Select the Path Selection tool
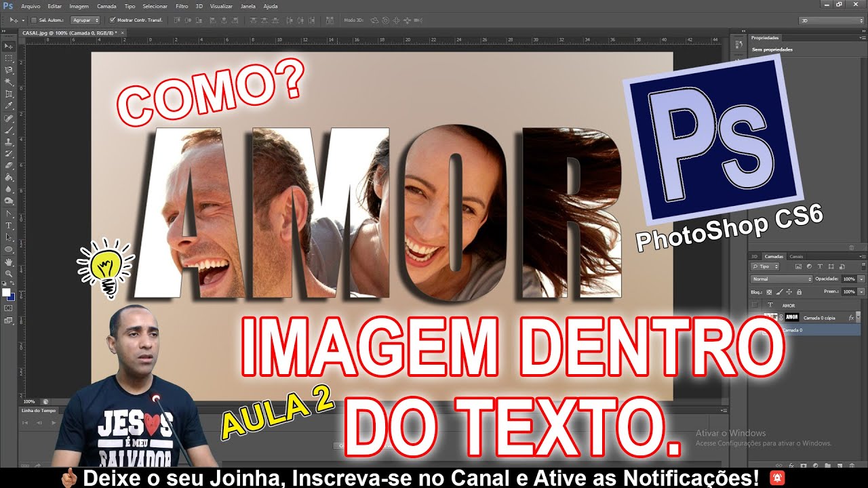 tap(9, 237)
